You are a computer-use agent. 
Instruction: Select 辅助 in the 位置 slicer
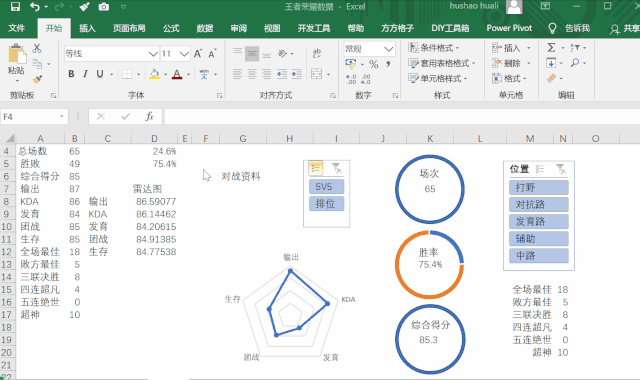point(539,239)
